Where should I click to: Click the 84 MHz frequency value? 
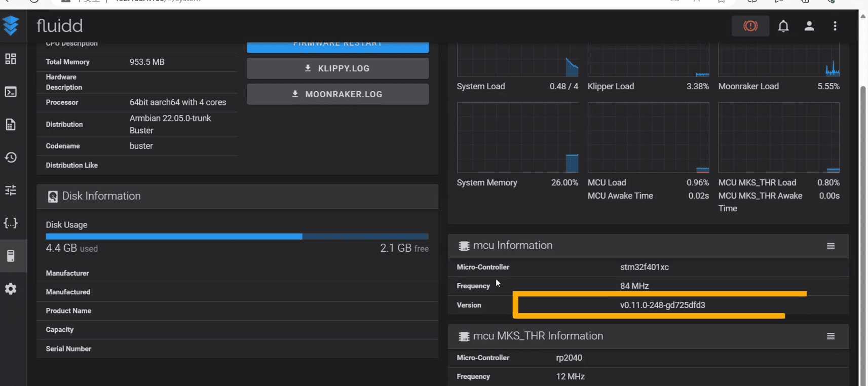pos(634,286)
